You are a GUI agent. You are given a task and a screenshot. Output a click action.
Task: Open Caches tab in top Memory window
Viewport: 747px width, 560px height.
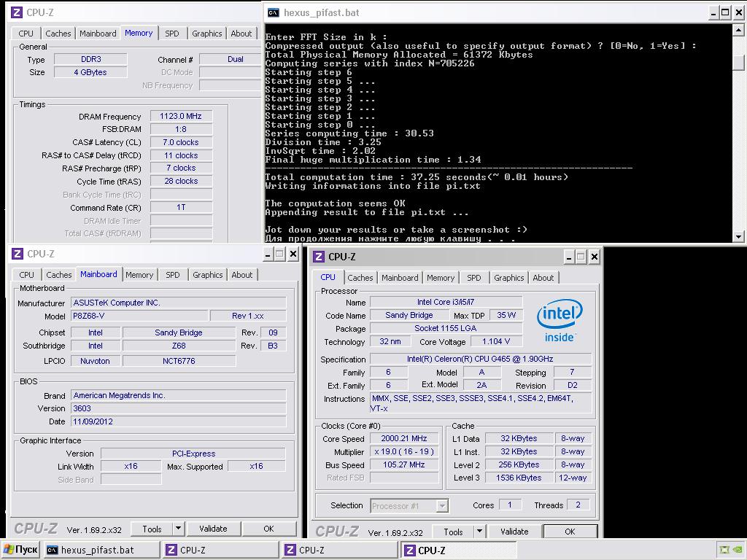tap(58, 34)
